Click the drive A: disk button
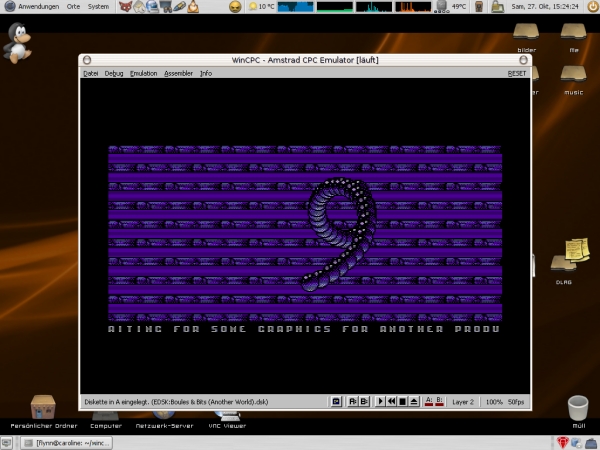 click(x=352, y=401)
